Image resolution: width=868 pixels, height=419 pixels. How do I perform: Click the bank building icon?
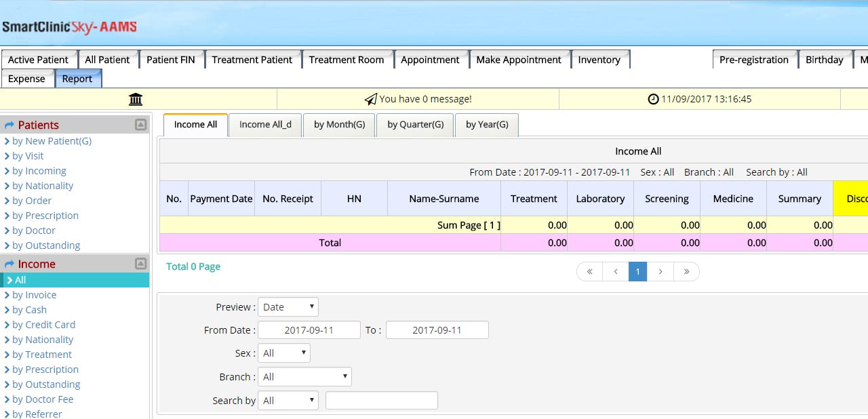tap(136, 100)
